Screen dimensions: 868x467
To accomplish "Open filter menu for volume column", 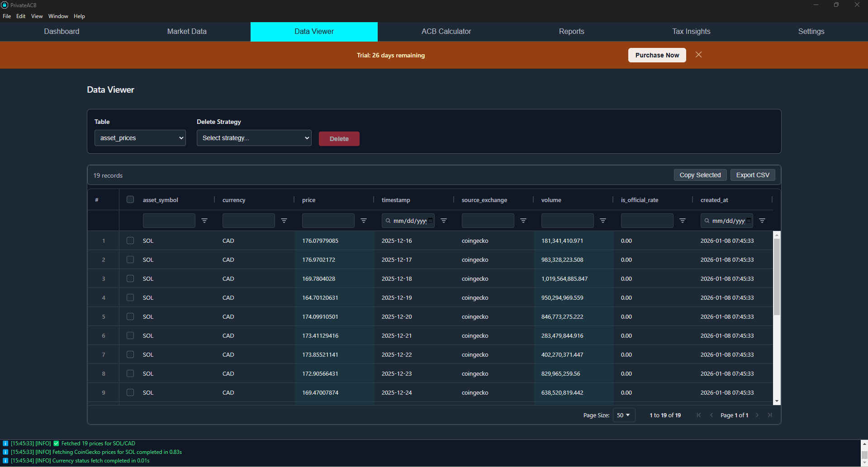I will coord(603,221).
